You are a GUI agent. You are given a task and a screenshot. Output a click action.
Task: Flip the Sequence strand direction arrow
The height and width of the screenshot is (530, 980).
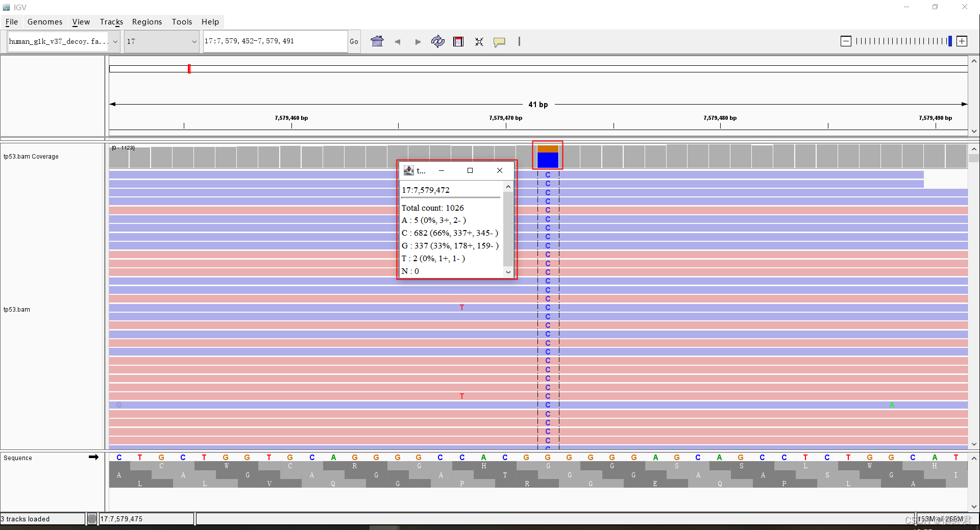[93, 457]
